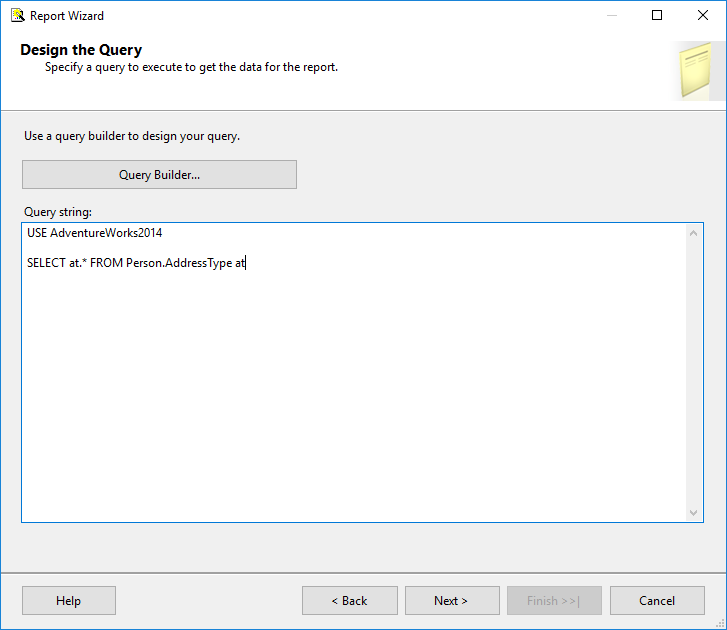Click empty area of Query string box
Image resolution: width=727 pixels, height=630 pixels.
350,400
